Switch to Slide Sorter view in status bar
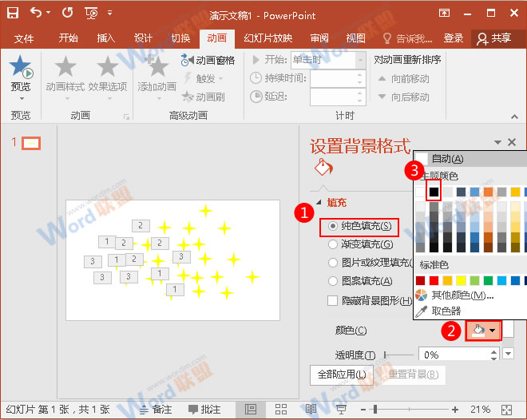This screenshot has width=527, height=420. click(280, 409)
